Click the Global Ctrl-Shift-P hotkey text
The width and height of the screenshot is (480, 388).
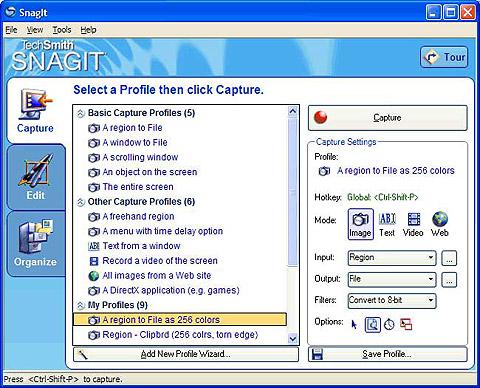pos(382,197)
